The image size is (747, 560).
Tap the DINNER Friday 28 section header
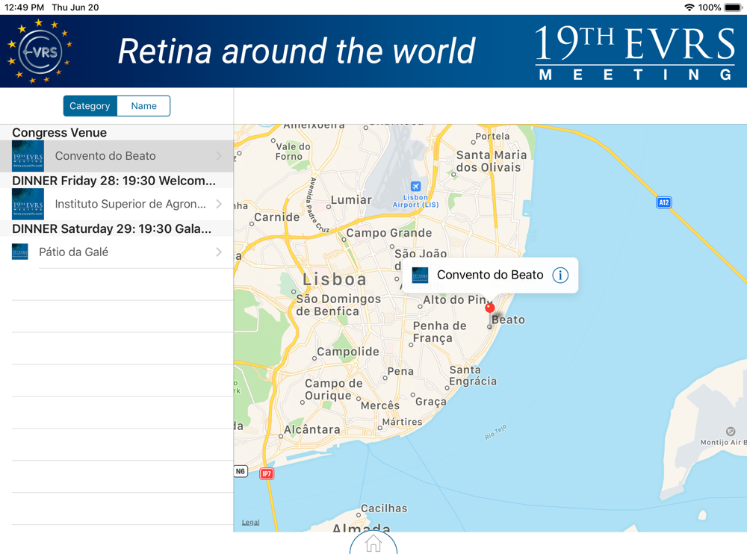point(114,181)
